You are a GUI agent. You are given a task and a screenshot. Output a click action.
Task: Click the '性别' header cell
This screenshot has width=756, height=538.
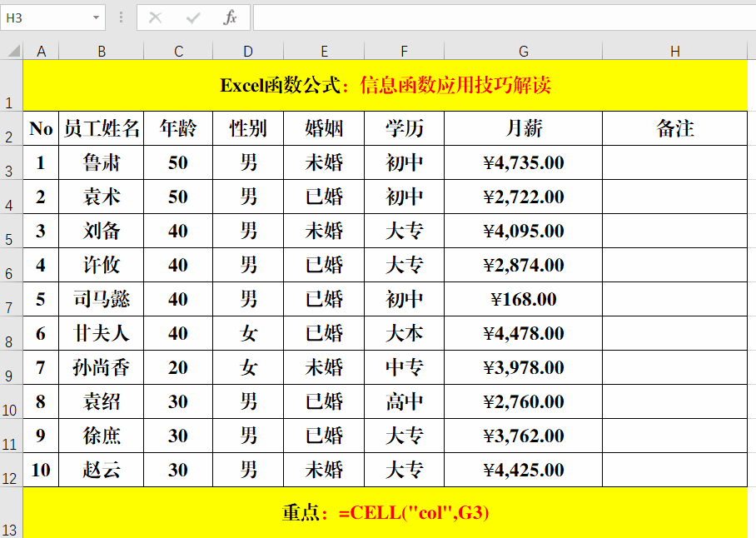[248, 128]
